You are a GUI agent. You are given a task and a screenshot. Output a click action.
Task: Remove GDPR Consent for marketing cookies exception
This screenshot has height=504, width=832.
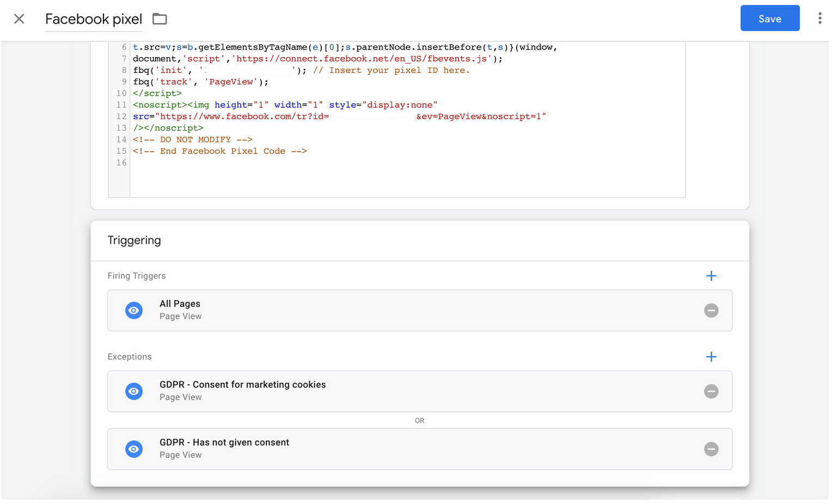711,392
